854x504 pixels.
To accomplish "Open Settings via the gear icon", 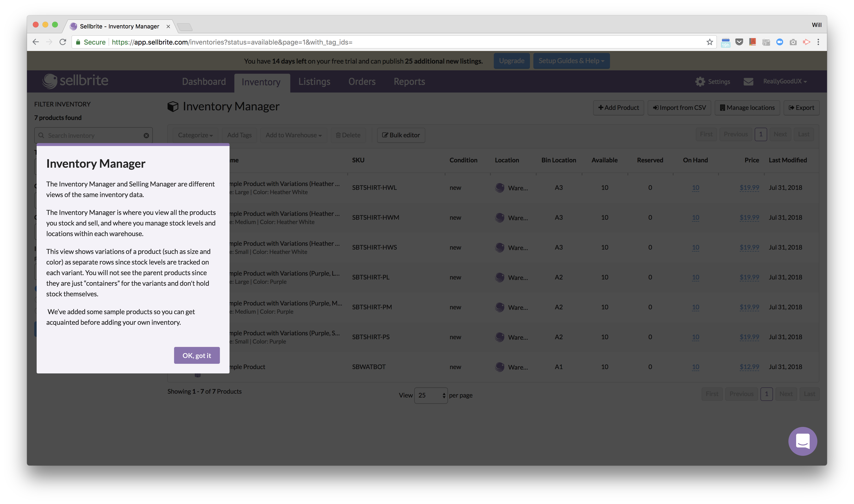I will point(700,81).
